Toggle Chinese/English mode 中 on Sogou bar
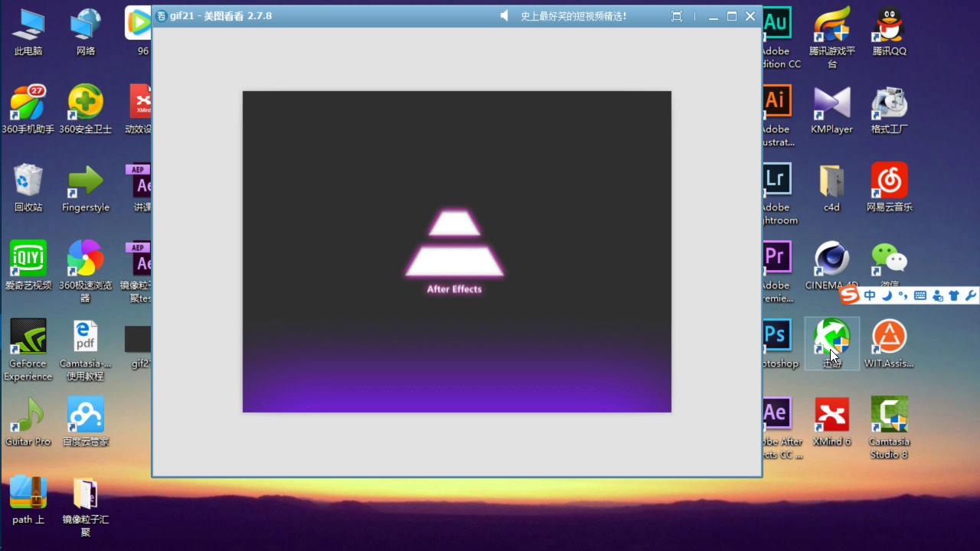 pos(870,295)
